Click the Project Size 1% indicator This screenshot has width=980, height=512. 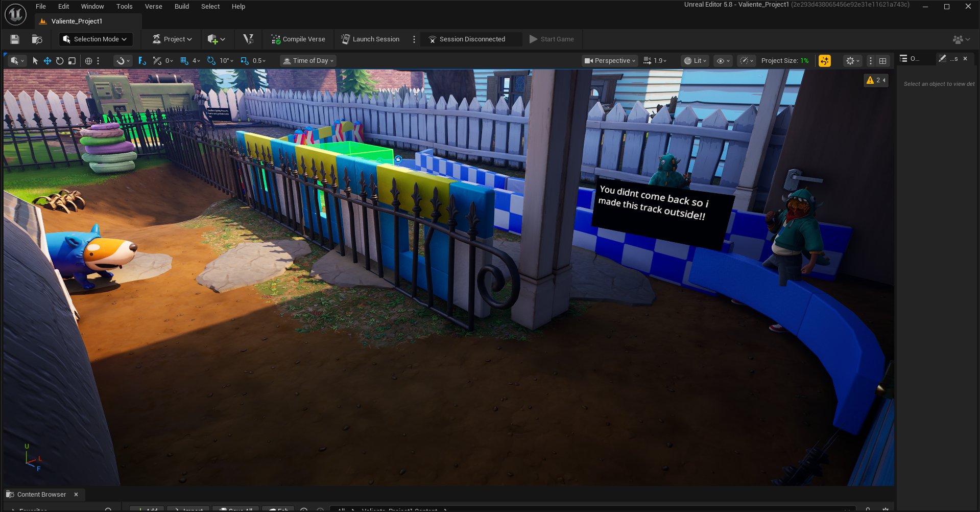click(x=785, y=61)
